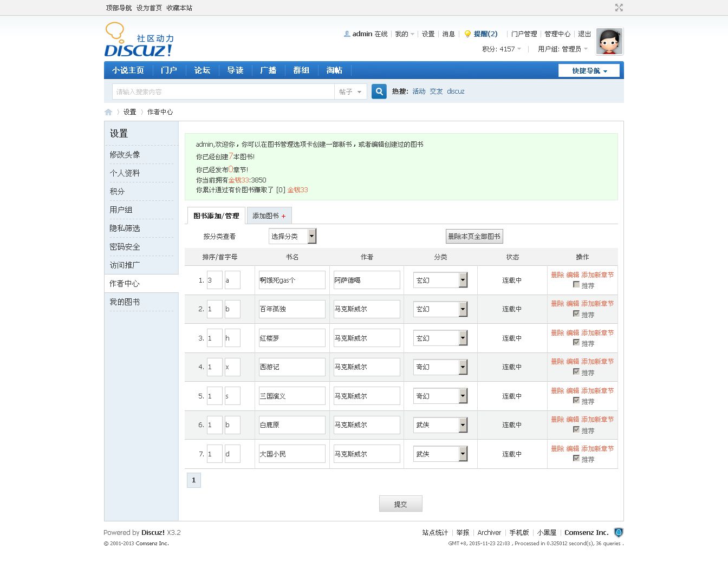Image resolution: width=728 pixels, height=575 pixels.
Task: Click the 金钱33 earnings link
Action: click(x=297, y=190)
